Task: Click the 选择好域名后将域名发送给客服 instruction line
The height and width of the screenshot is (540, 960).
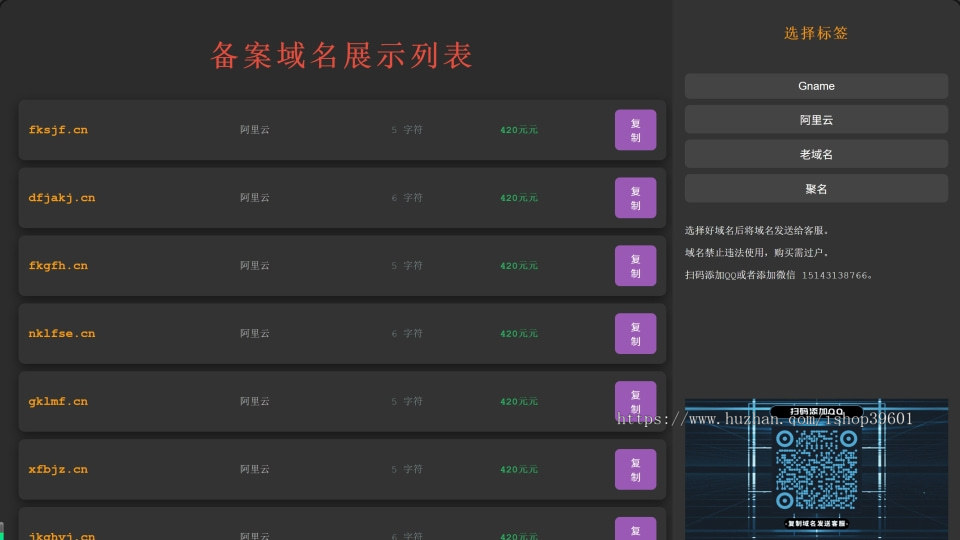Action: click(757, 231)
